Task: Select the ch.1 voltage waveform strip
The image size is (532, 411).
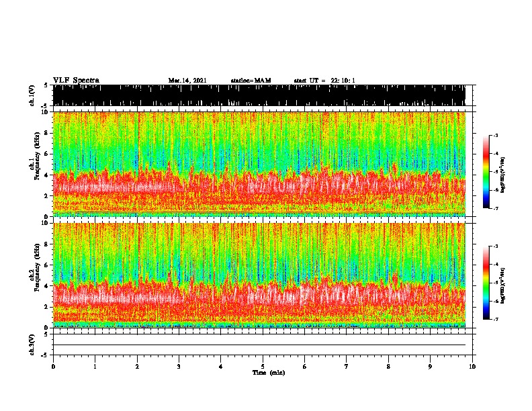Action: tap(259, 95)
